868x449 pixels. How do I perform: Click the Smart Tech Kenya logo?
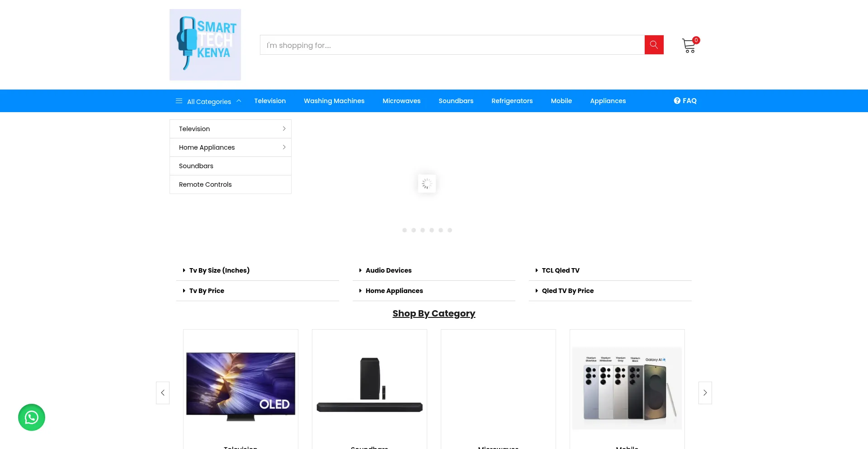[205, 45]
